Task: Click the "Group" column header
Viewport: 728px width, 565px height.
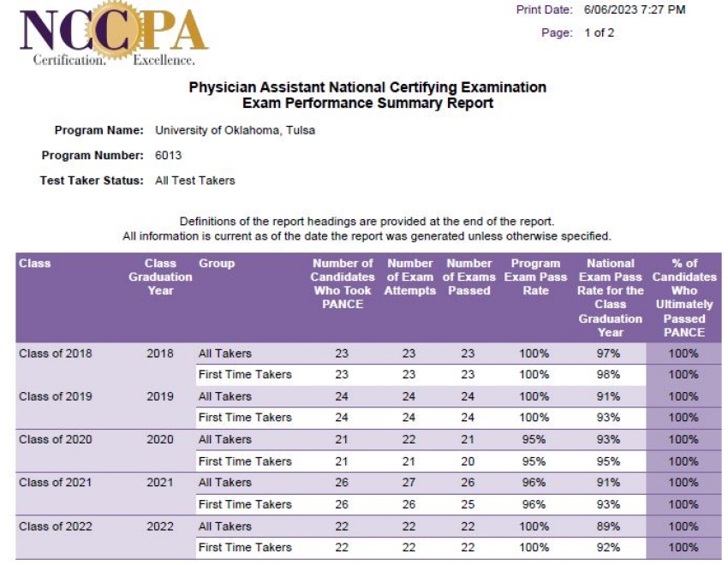Action: (217, 264)
